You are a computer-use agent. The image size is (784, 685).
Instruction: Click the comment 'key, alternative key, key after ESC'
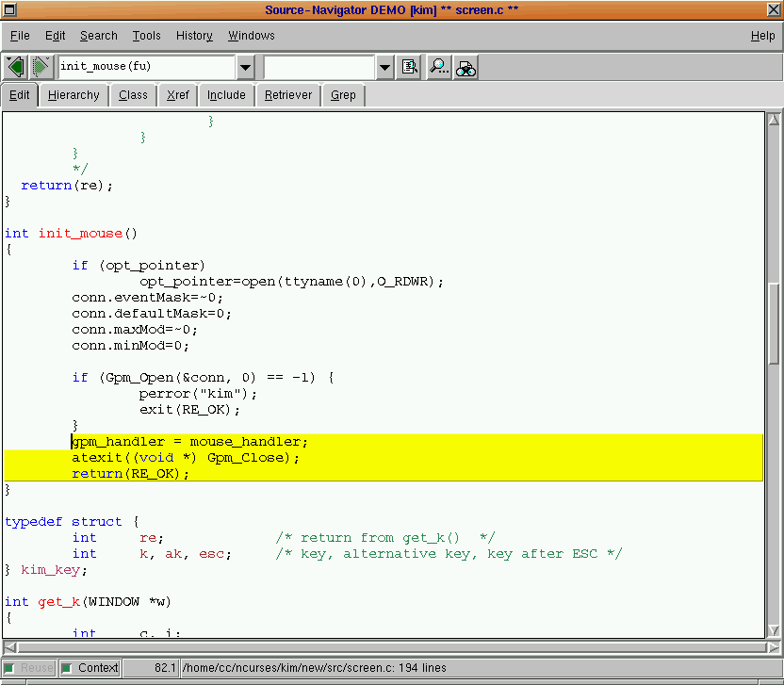449,554
